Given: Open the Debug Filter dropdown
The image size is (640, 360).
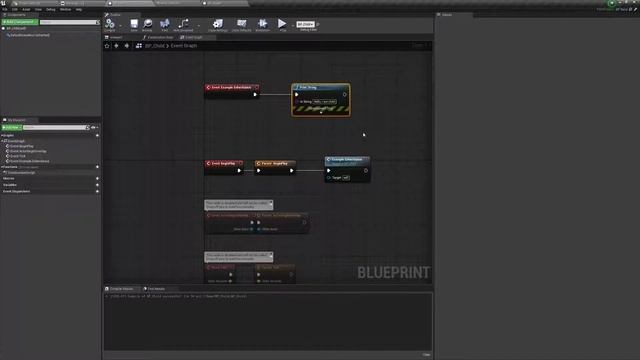Looking at the screenshot, I should (306, 24).
